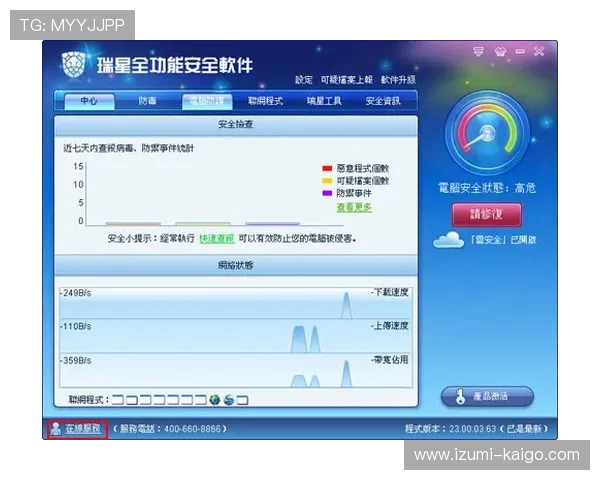Click the 「雲安全」已開啟 text
Image resolution: width=600 pixels, height=480 pixels.
pos(503,240)
